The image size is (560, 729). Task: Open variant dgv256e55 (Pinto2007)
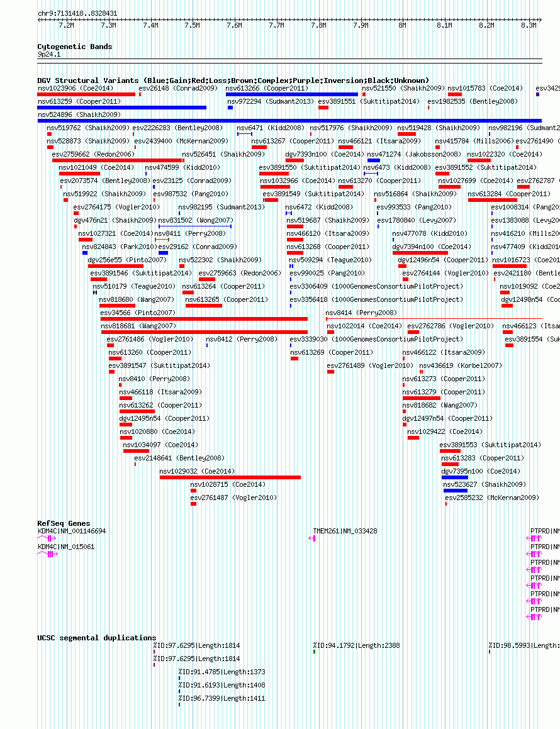[x=127, y=259]
